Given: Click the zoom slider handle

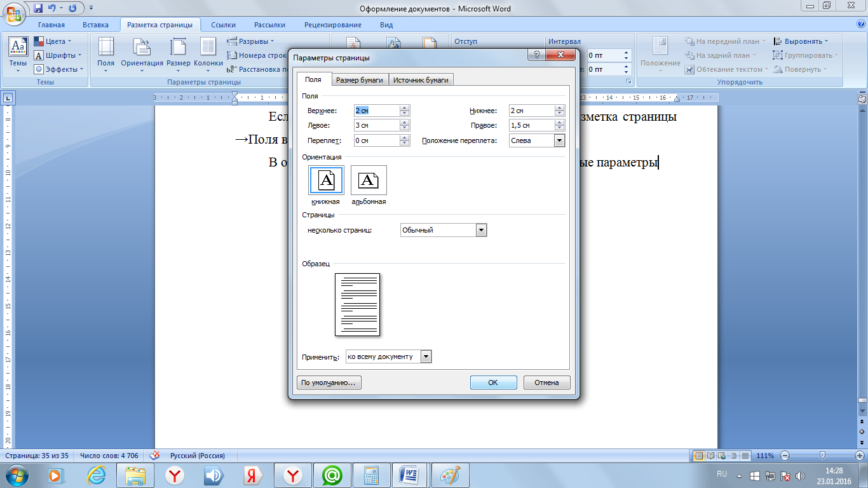Looking at the screenshot, I should click(x=822, y=456).
